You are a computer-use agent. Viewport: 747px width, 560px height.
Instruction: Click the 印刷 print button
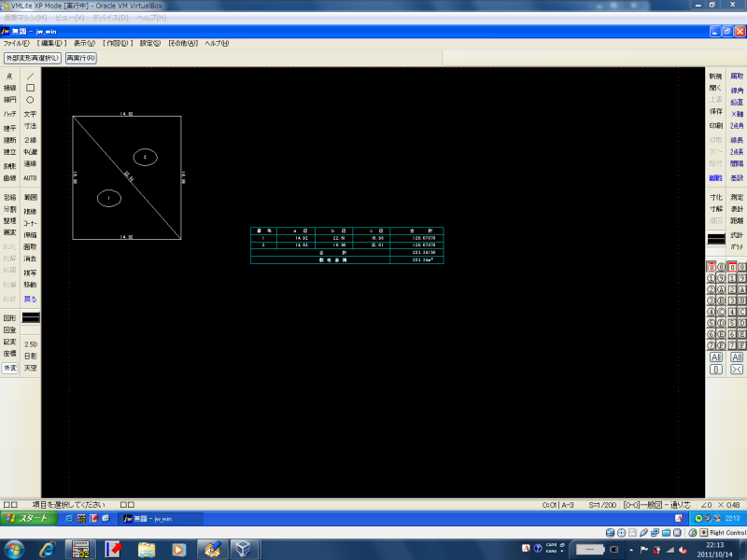point(715,125)
